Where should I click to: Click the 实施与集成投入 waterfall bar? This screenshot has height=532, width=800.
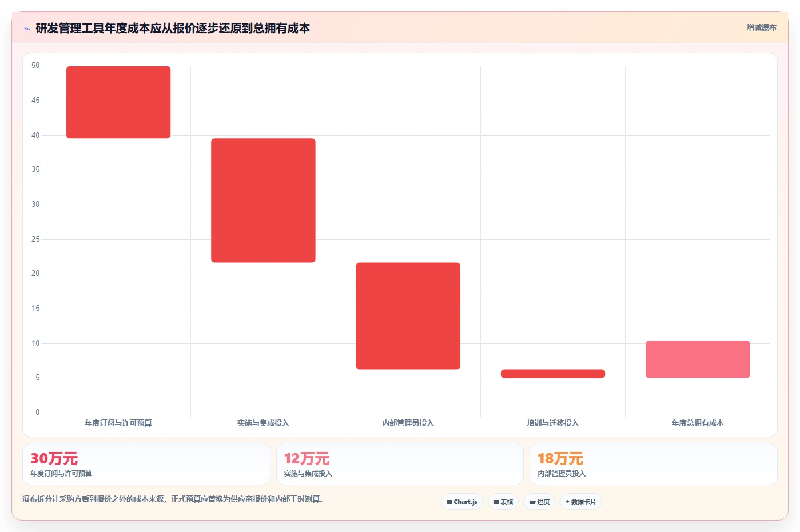pyautogui.click(x=263, y=201)
